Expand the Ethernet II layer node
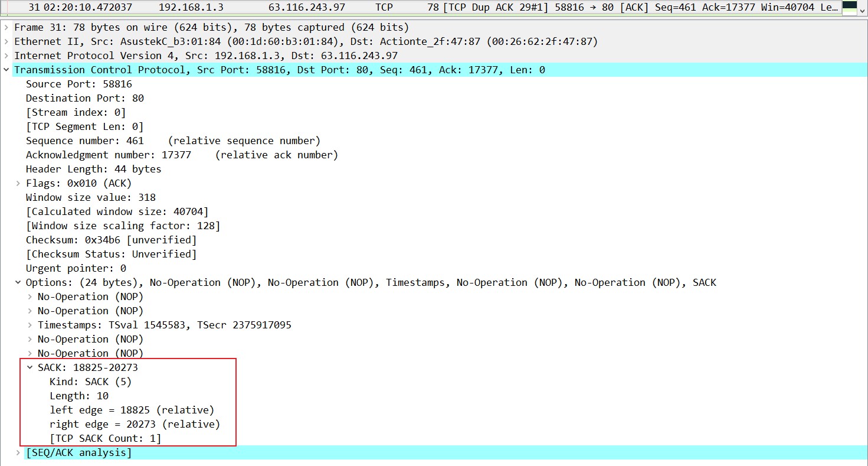 pyautogui.click(x=6, y=41)
